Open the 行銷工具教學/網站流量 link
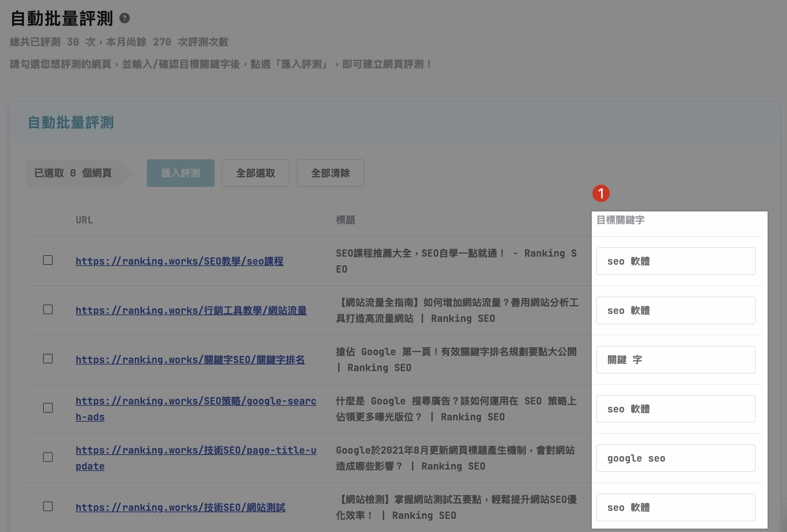The width and height of the screenshot is (787, 532). [x=191, y=310]
